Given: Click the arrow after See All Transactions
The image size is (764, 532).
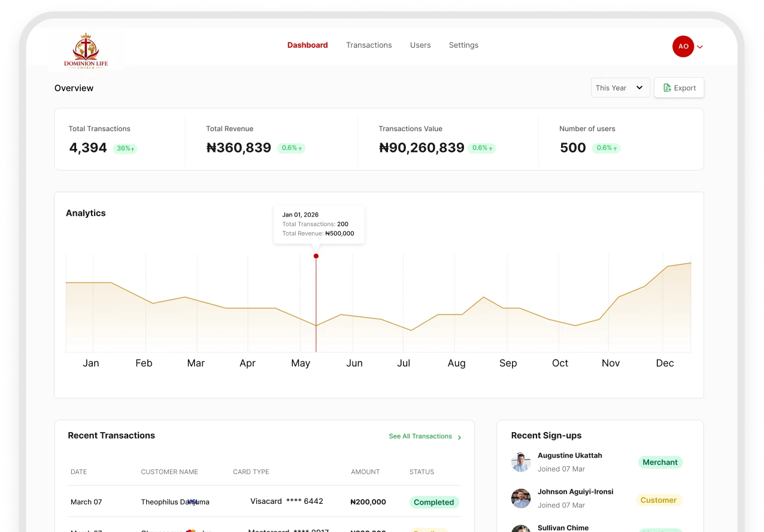Looking at the screenshot, I should 459,437.
